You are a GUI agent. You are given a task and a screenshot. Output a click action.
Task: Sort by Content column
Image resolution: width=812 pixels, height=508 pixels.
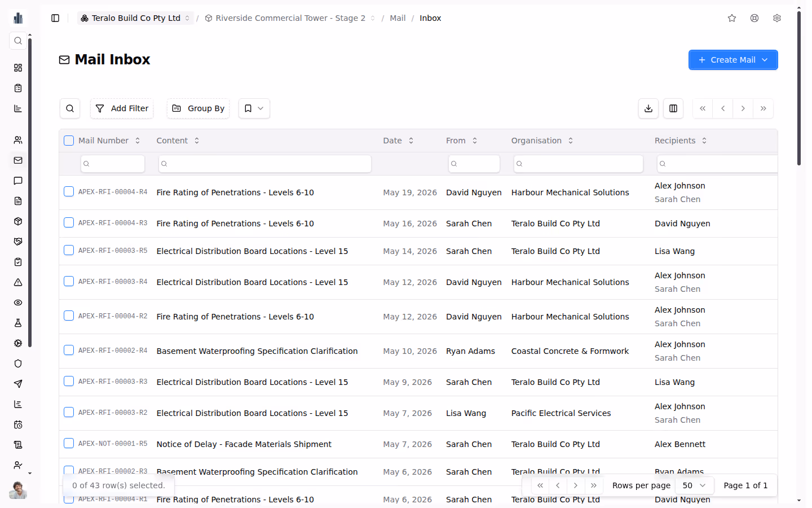(178, 141)
